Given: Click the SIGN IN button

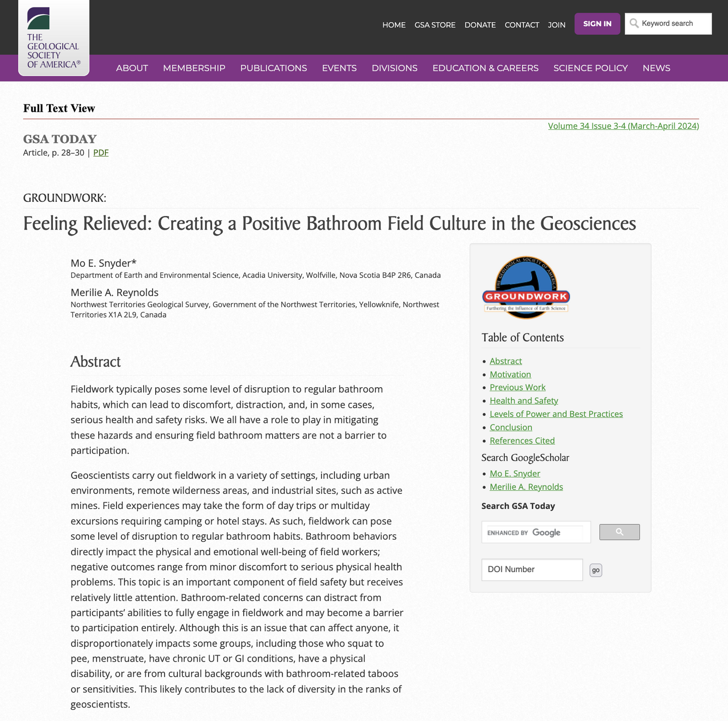Looking at the screenshot, I should pyautogui.click(x=597, y=24).
